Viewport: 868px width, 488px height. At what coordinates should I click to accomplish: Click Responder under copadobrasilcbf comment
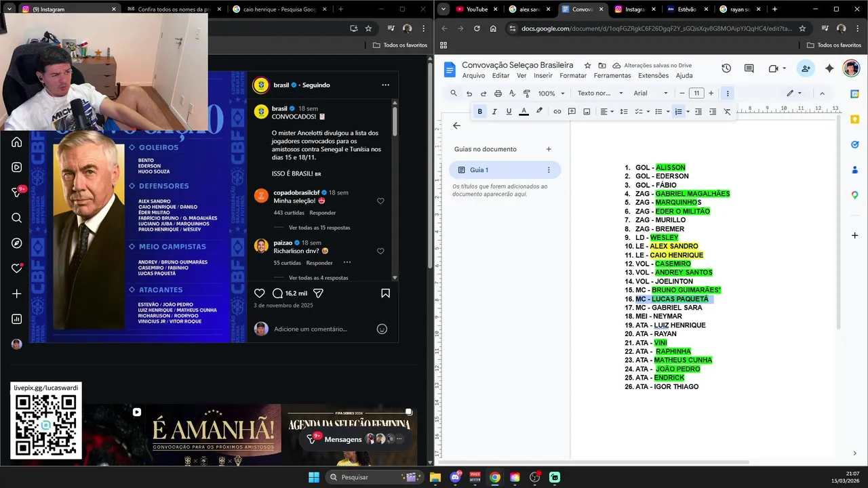[323, 213]
